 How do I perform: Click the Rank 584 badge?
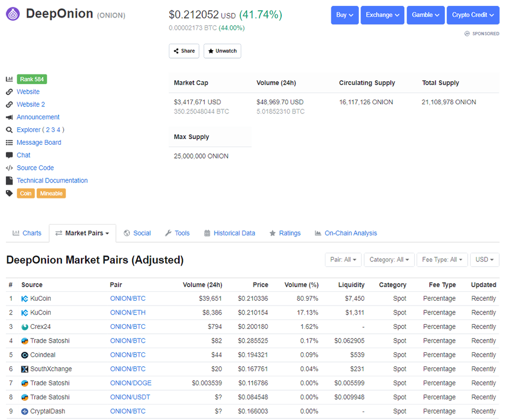pos(32,79)
